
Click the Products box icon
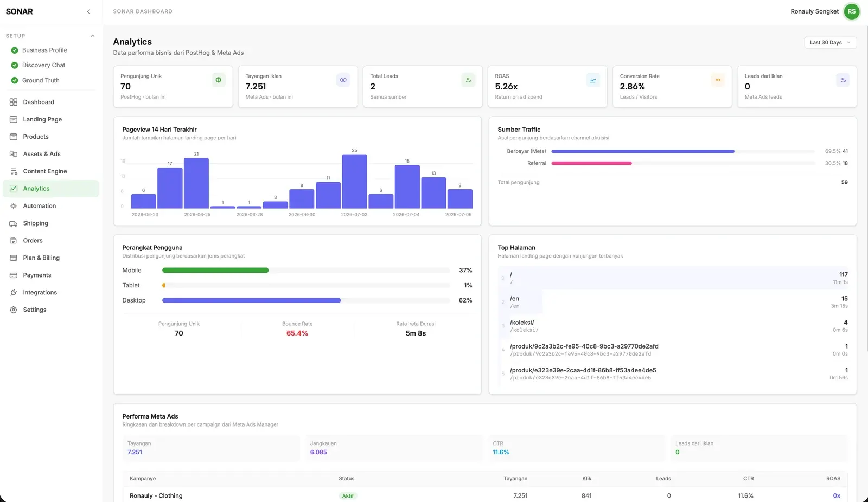pos(14,137)
